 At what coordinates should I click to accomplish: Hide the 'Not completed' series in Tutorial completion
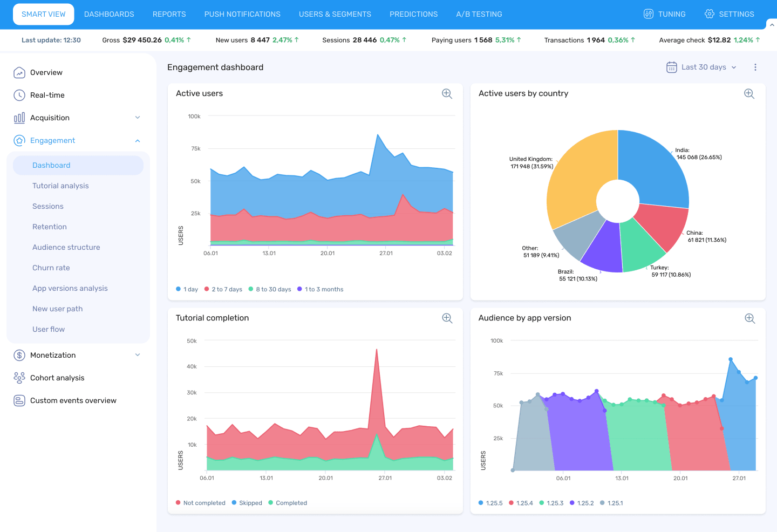200,502
